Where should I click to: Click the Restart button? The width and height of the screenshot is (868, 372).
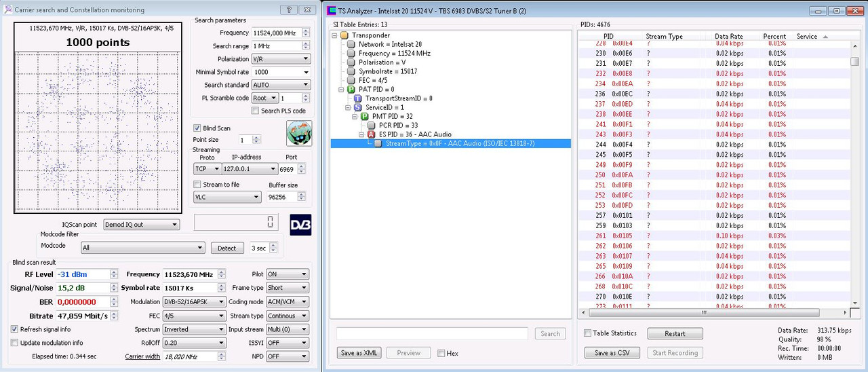[x=675, y=334]
